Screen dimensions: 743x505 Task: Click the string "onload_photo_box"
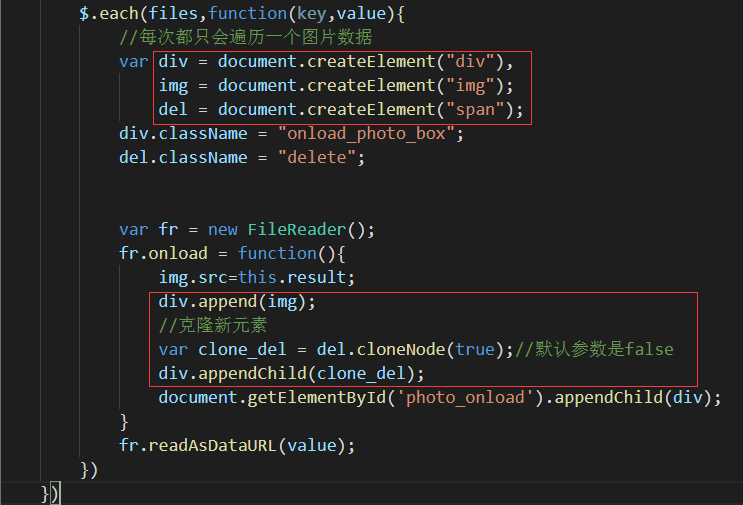(366, 134)
